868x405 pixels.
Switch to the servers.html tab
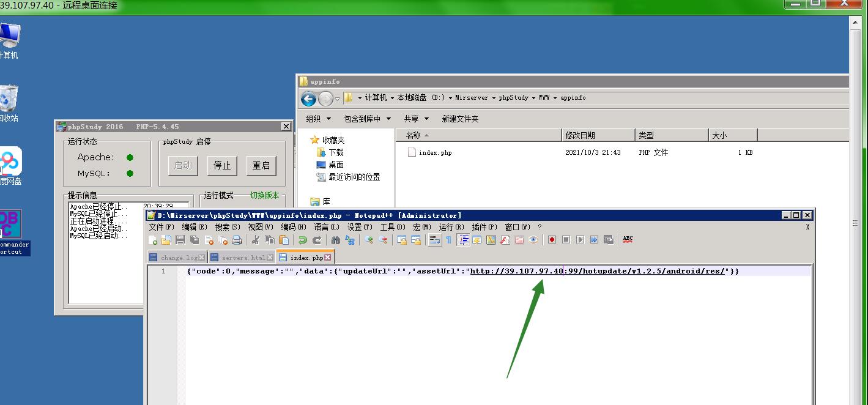[242, 258]
